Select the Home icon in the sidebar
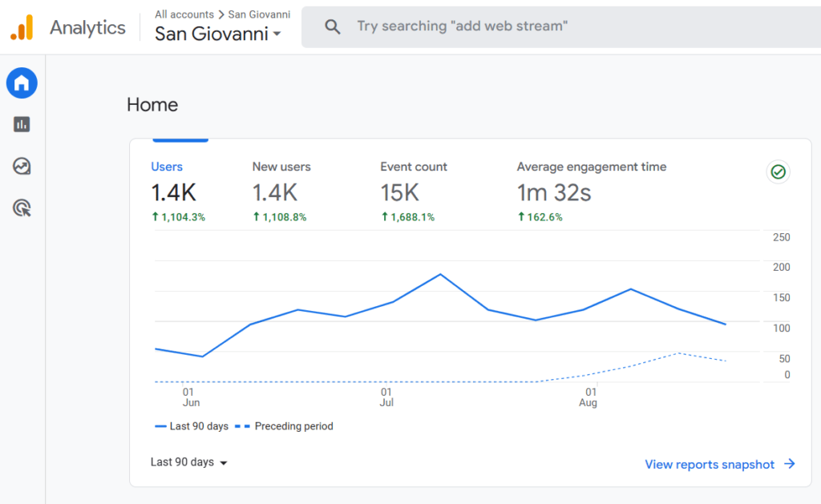The height and width of the screenshot is (504, 821). 22,83
